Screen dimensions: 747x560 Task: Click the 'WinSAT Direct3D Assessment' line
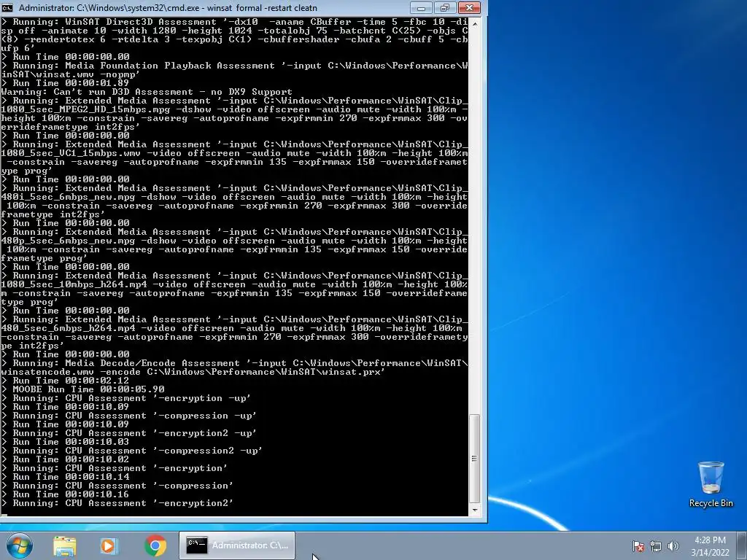click(234, 21)
